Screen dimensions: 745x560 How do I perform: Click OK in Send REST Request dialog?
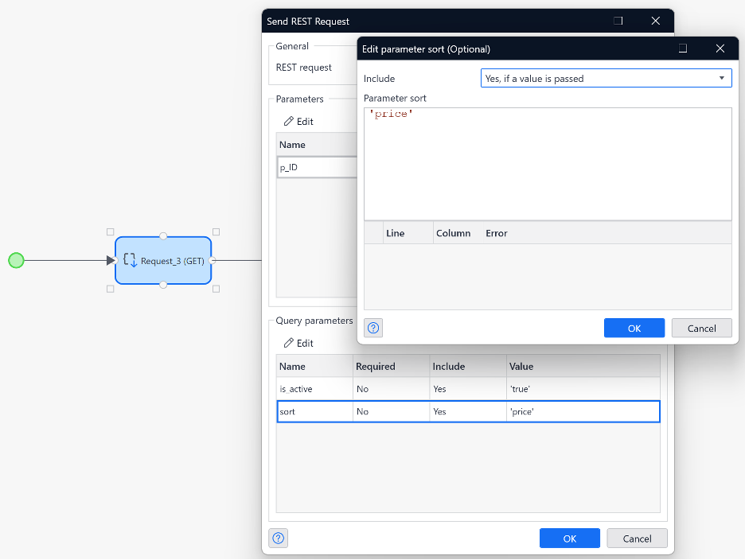(570, 539)
